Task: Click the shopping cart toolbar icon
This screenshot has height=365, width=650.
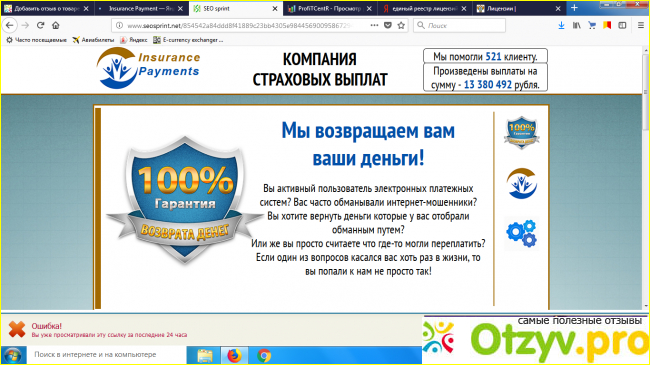Action: point(592,25)
